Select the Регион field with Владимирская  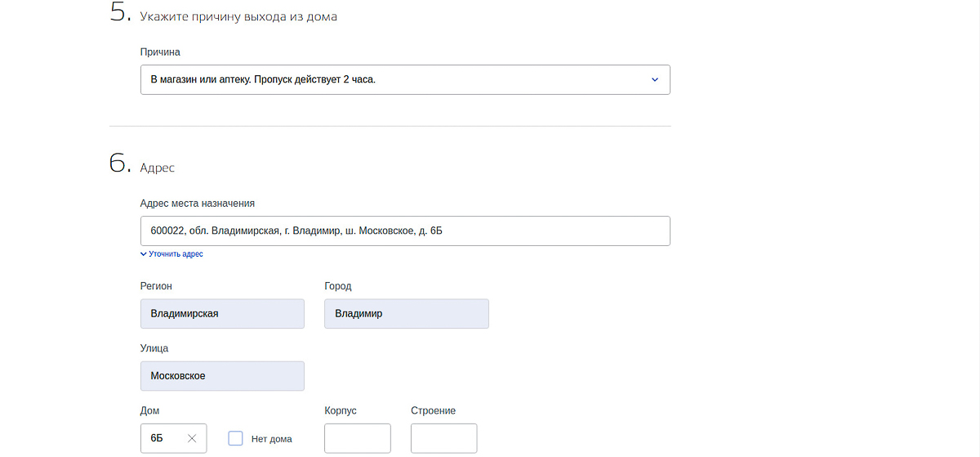click(222, 314)
